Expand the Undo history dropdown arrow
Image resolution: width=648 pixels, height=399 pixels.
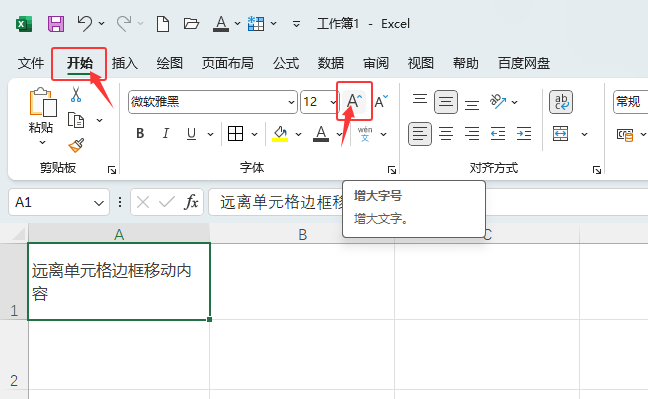click(102, 24)
